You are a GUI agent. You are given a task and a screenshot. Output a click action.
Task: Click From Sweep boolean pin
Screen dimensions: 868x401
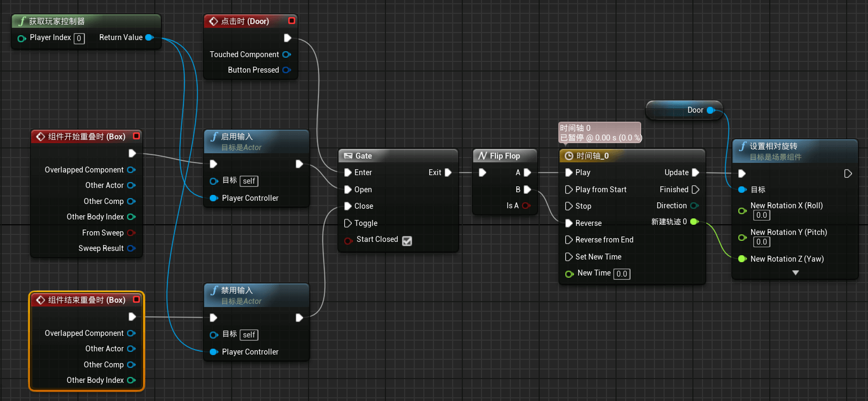tap(131, 233)
